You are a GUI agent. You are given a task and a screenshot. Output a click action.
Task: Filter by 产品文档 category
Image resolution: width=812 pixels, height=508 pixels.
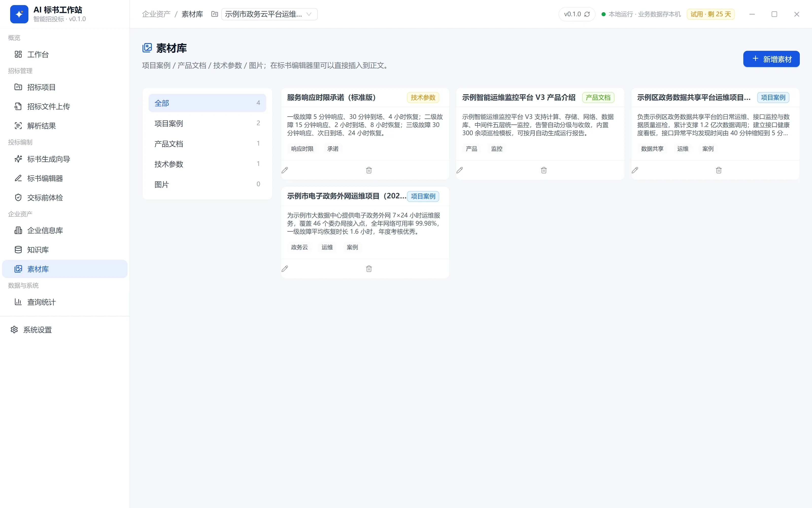coord(207,144)
